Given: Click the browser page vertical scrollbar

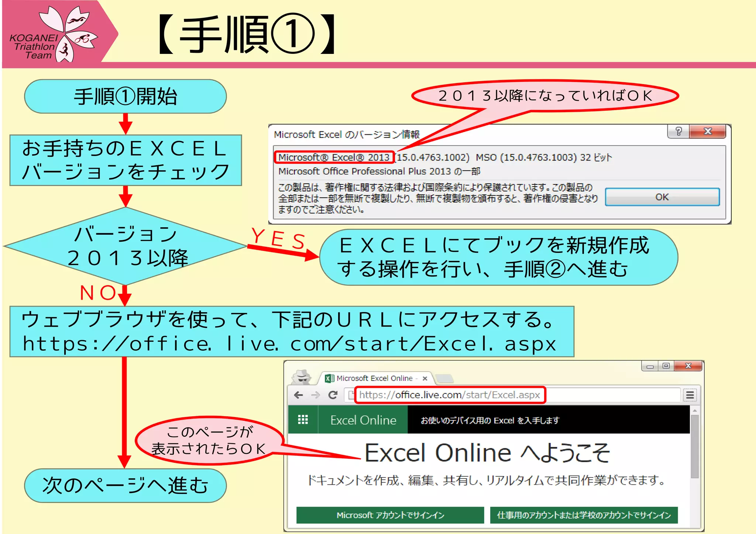Looking at the screenshot, I should click(695, 447).
